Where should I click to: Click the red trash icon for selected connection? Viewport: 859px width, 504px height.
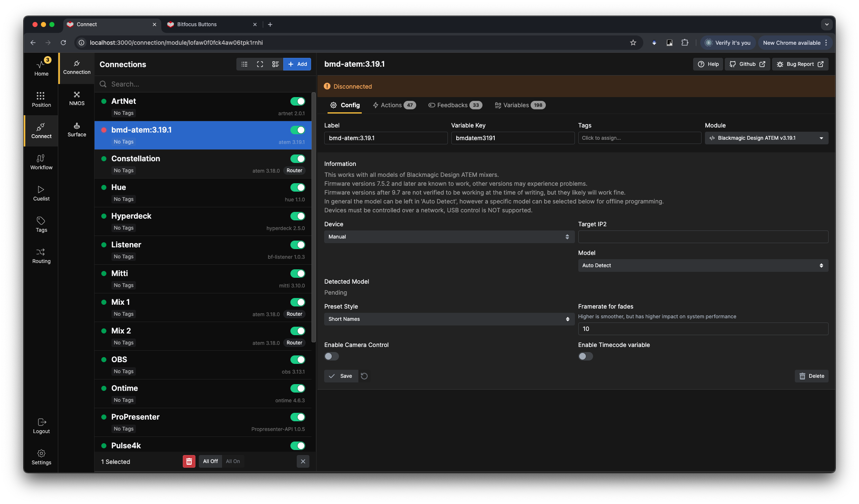(189, 461)
